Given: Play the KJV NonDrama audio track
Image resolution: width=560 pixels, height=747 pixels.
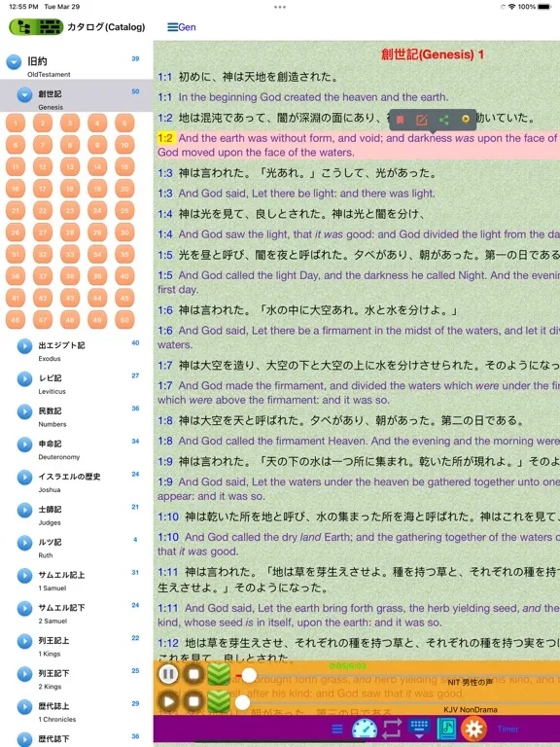Looking at the screenshot, I should point(168,701).
